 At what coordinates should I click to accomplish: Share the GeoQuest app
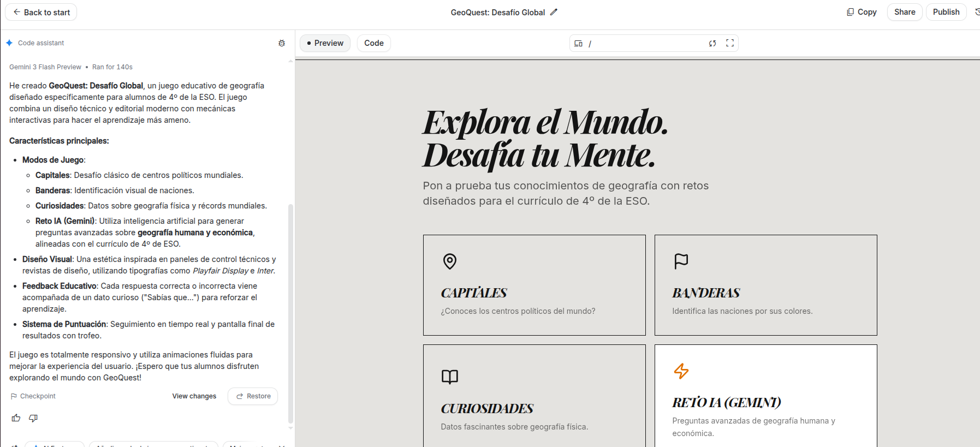coord(904,12)
